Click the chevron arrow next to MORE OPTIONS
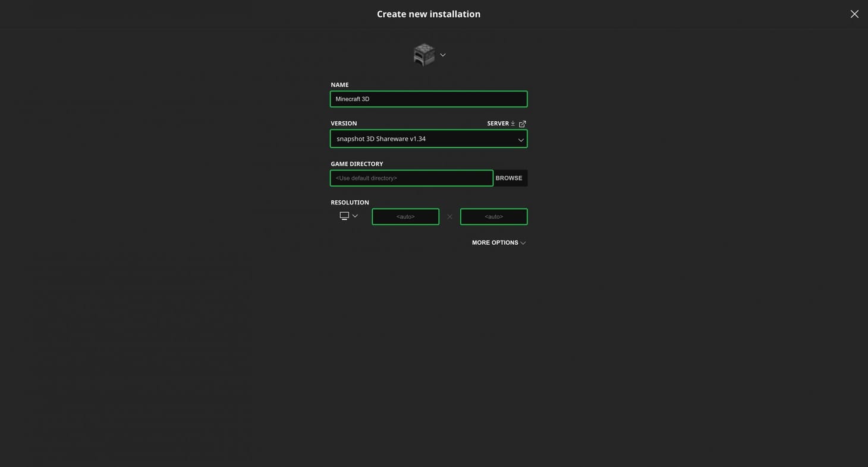The width and height of the screenshot is (868, 467). 523,242
